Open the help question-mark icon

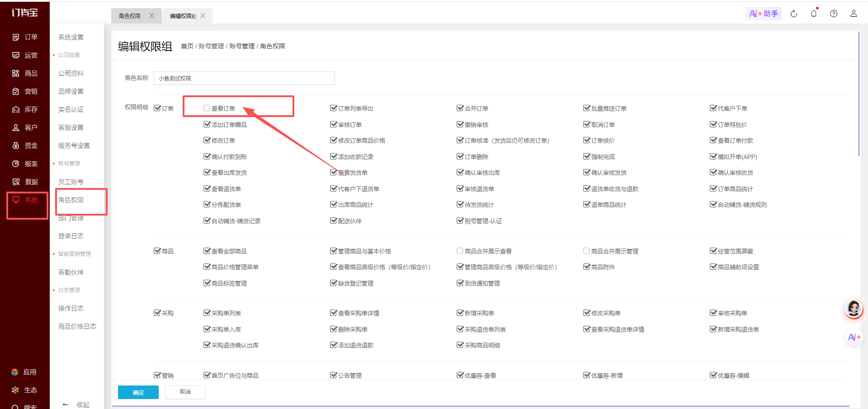tap(834, 14)
